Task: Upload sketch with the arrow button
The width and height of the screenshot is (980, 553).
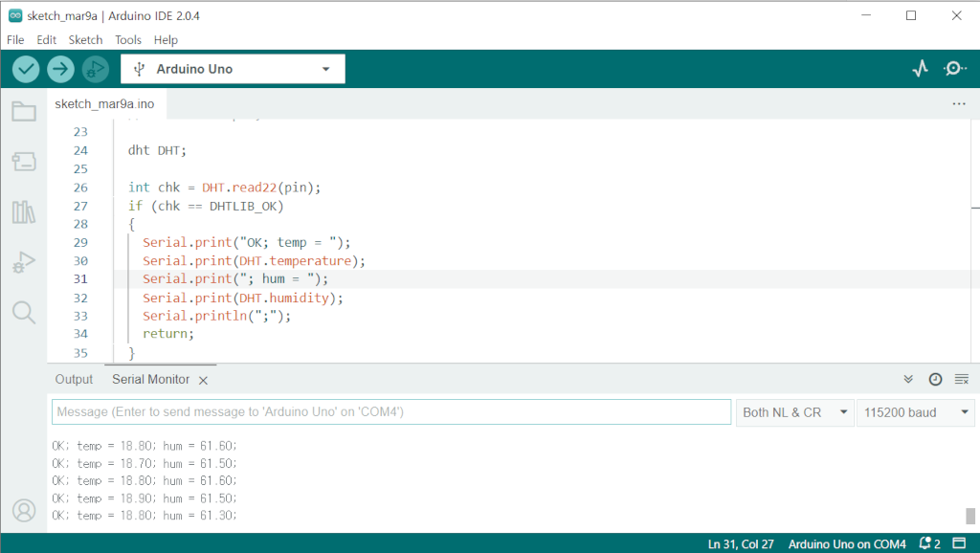Action: coord(60,69)
